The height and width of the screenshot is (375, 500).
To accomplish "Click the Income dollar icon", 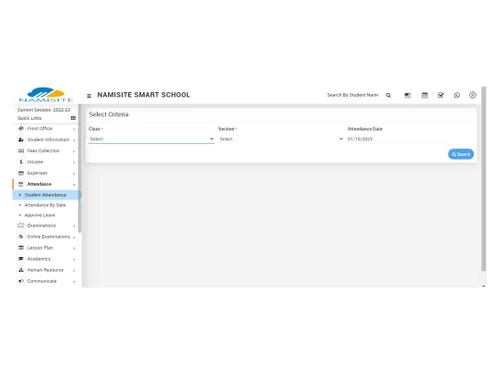I will pyautogui.click(x=21, y=162).
